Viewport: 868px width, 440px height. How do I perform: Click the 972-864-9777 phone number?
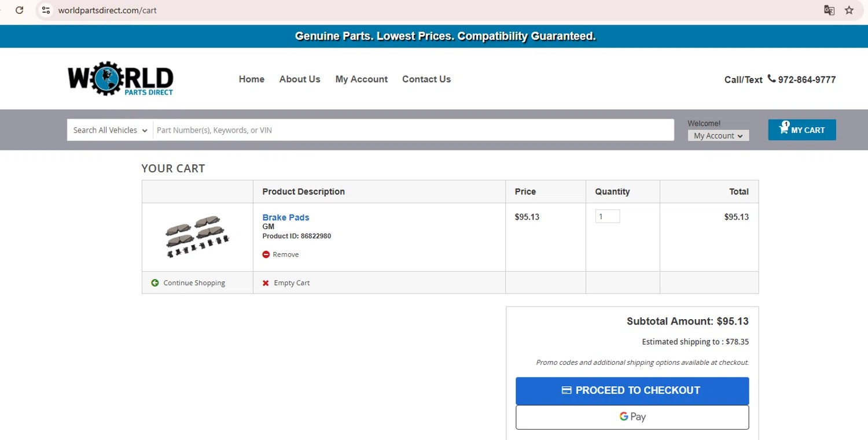[807, 80]
